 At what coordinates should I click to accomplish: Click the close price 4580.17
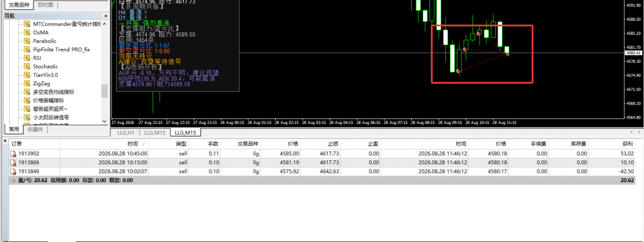pyautogui.click(x=497, y=171)
